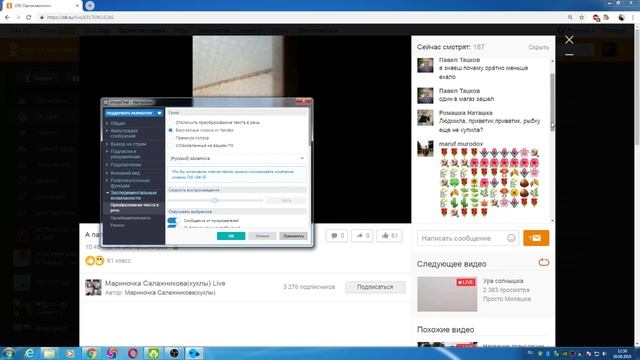Open the last tree item under 'Производительность'

pyautogui.click(x=117, y=225)
